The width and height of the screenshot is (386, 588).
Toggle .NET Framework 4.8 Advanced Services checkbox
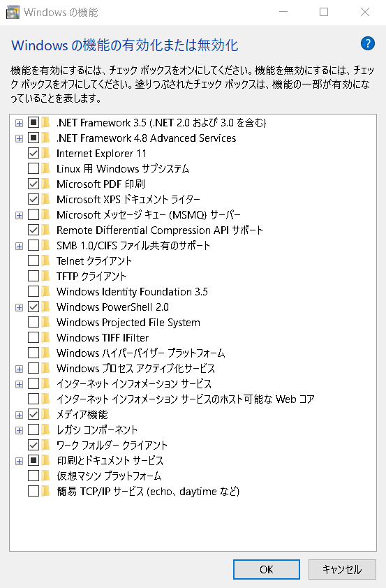tap(34, 138)
